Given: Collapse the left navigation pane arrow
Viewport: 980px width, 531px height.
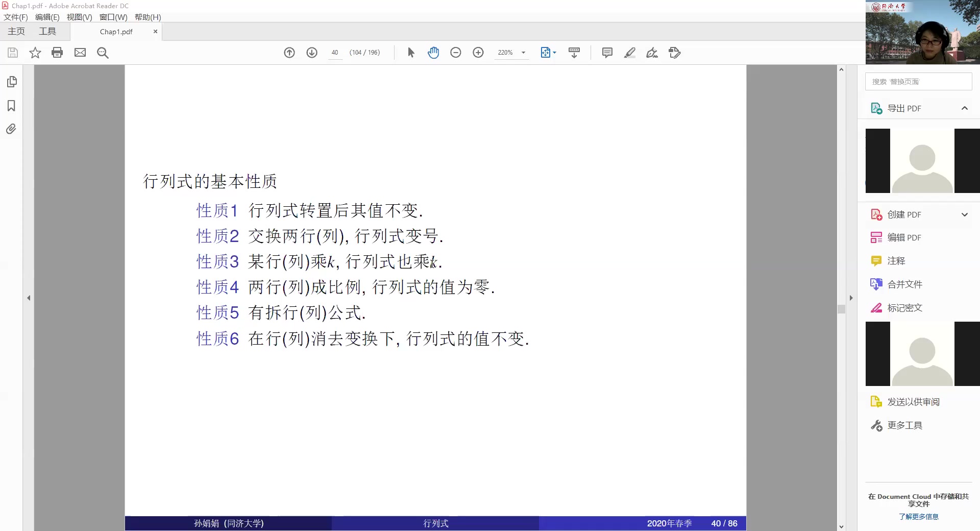Looking at the screenshot, I should tap(29, 298).
